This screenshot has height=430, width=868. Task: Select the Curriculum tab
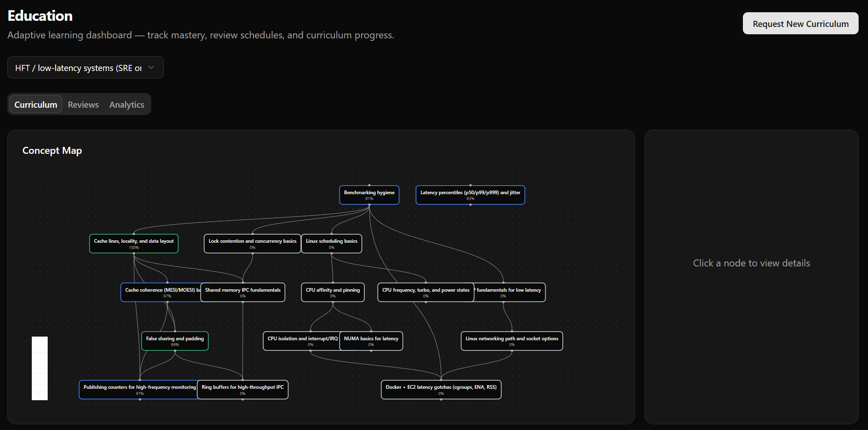35,104
